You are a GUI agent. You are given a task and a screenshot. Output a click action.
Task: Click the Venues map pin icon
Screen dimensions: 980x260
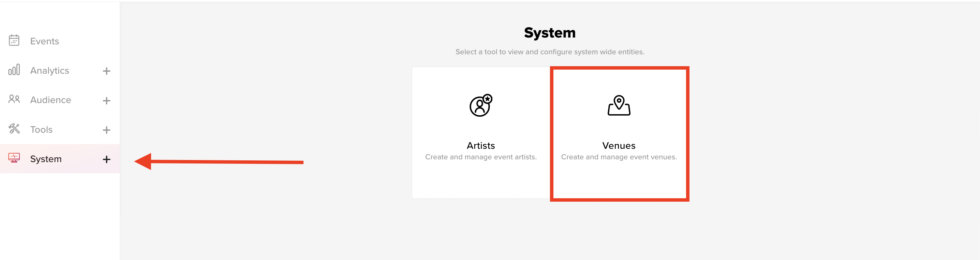pos(619,105)
